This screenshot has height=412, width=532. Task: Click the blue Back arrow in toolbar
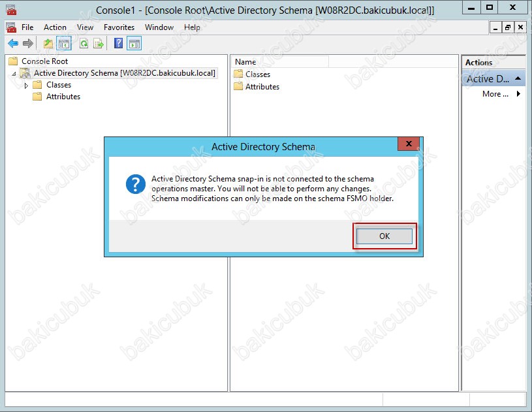pyautogui.click(x=13, y=44)
